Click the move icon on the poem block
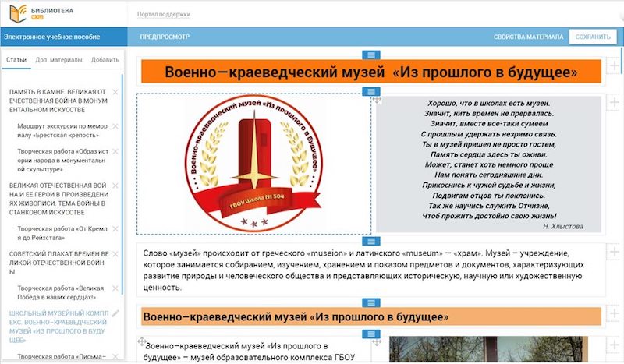Screen dimensions: 624x364 (x=378, y=100)
